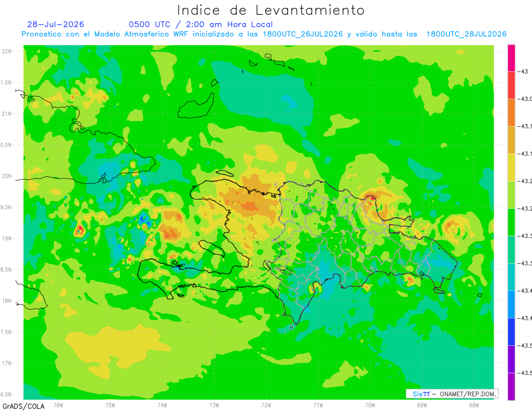Click the 71W longitude label
This screenshot has height=411, width=532.
pyautogui.click(x=318, y=405)
